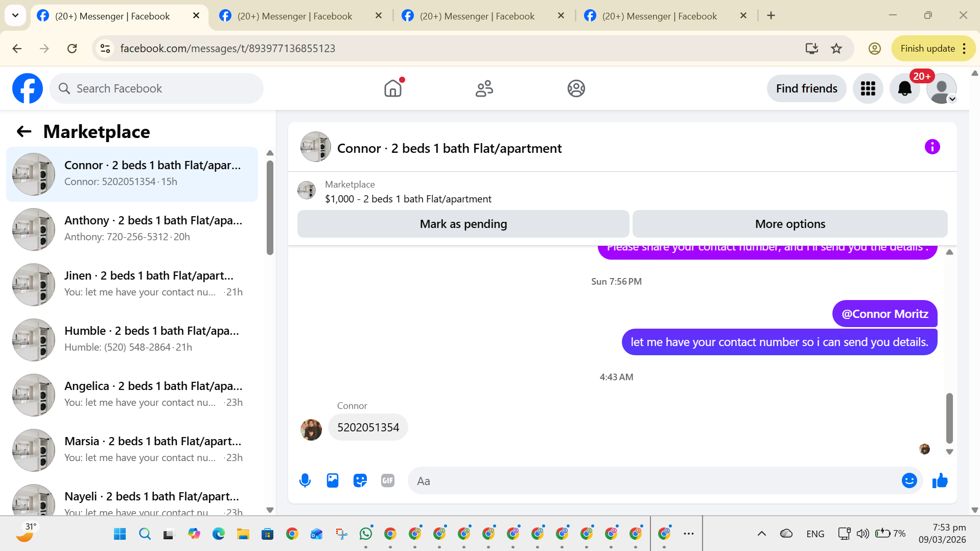Open Marsia's 2 beds 1 bath conversation
The width and height of the screenshot is (980, 551).
(132, 450)
